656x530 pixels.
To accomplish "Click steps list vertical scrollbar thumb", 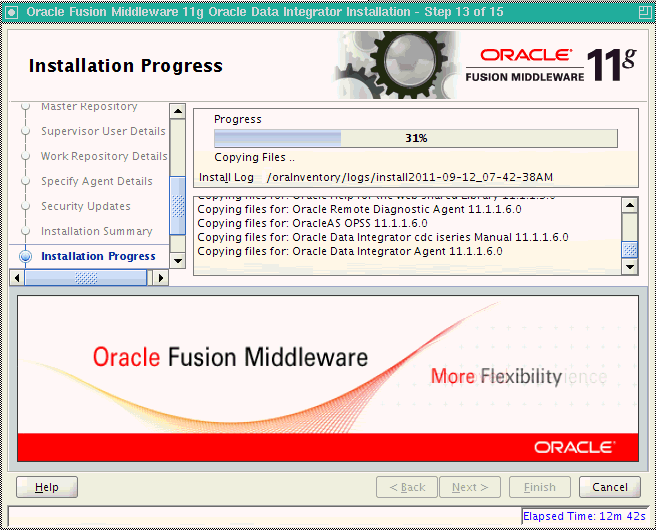I will click(178, 206).
